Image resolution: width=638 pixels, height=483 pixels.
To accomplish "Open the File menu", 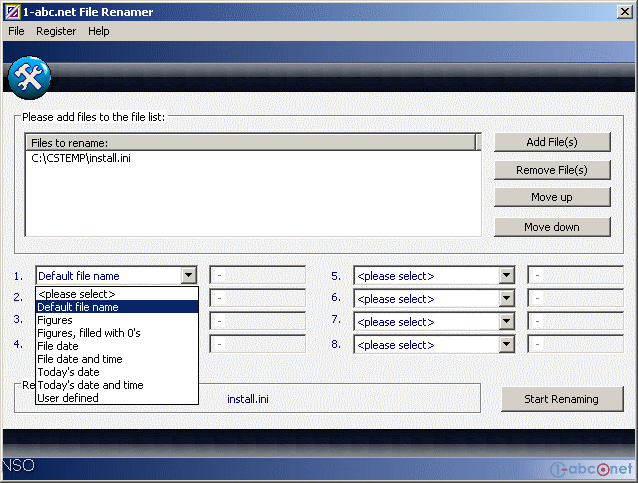I will [16, 31].
